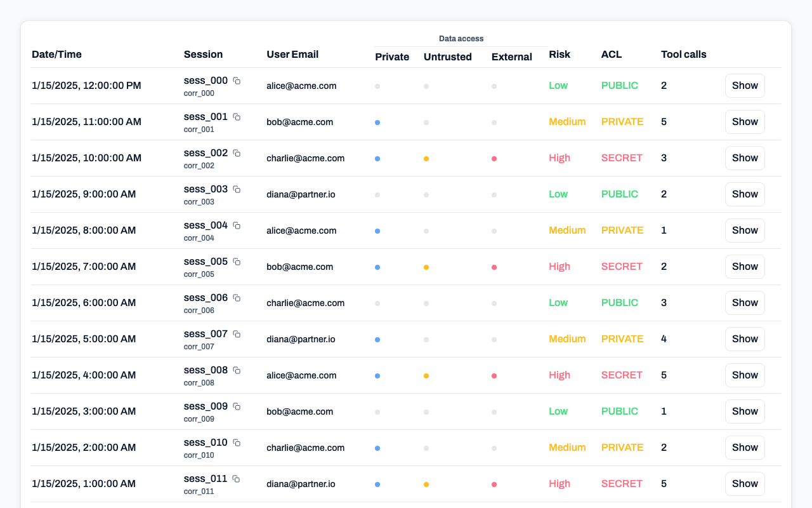Click the SECRET ACL label for sess_008
Image resolution: width=812 pixels, height=508 pixels.
coord(622,375)
